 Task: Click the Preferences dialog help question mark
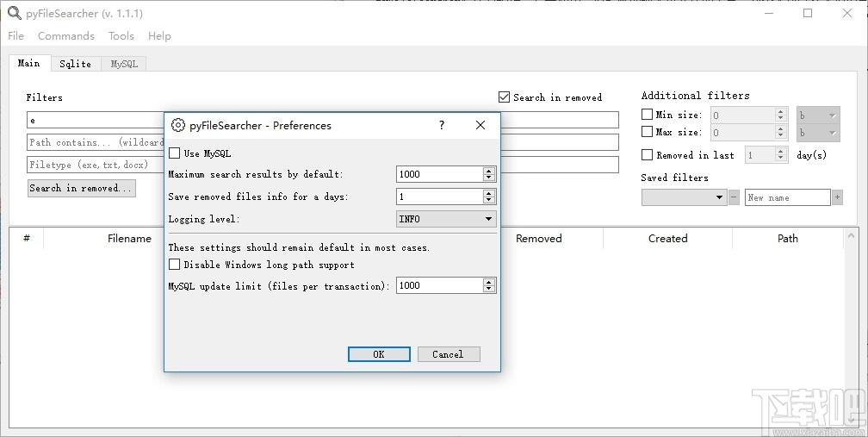(x=442, y=125)
